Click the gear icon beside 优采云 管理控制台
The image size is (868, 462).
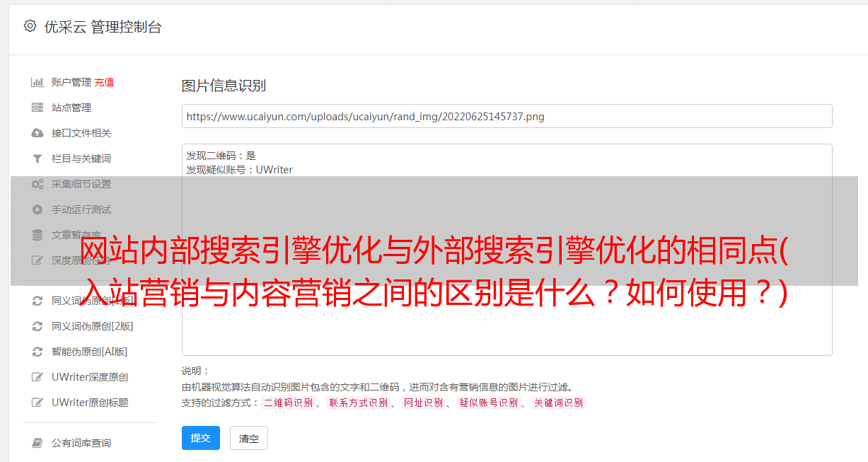(30, 26)
